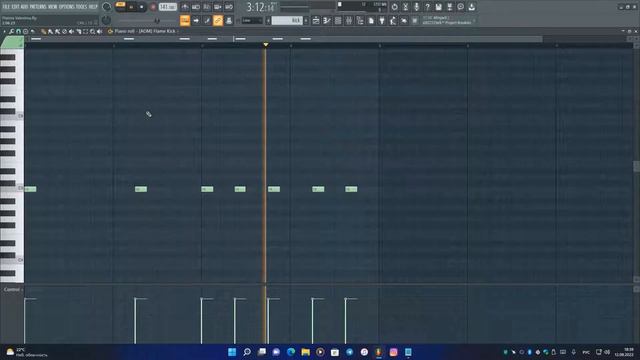Click the main volume knob
Screen dimensions: 640x360
106,7
